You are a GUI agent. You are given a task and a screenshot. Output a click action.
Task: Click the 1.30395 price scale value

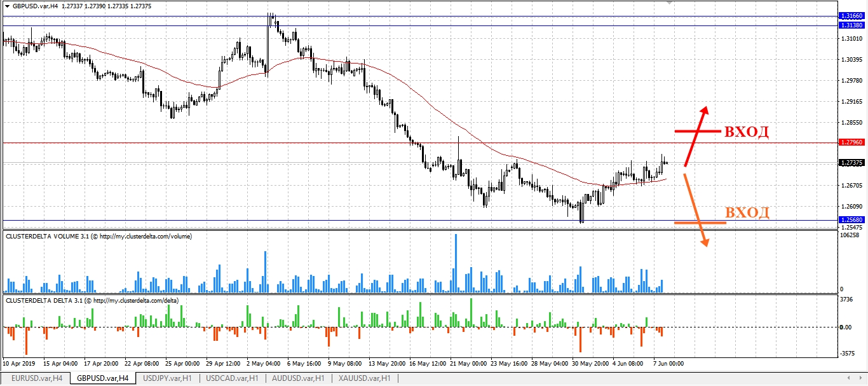851,59
